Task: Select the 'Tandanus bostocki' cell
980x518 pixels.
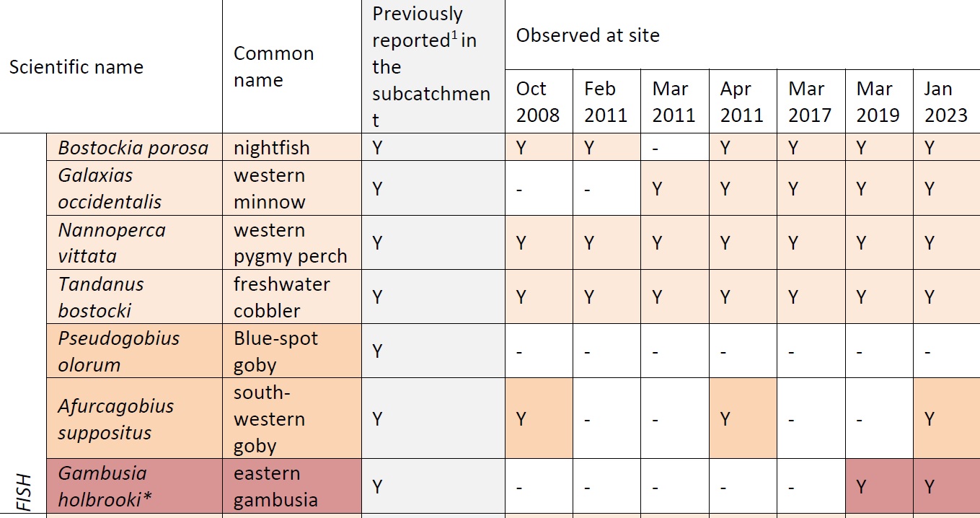Action: tap(101, 297)
